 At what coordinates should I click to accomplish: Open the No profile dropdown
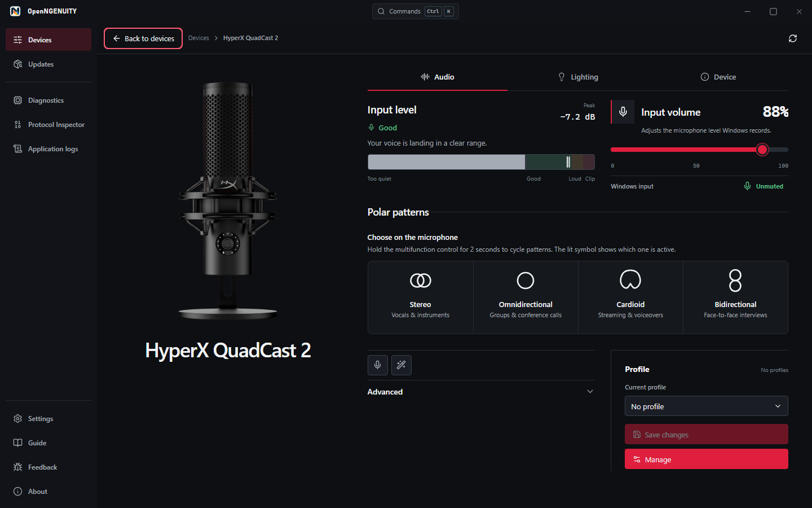point(707,406)
